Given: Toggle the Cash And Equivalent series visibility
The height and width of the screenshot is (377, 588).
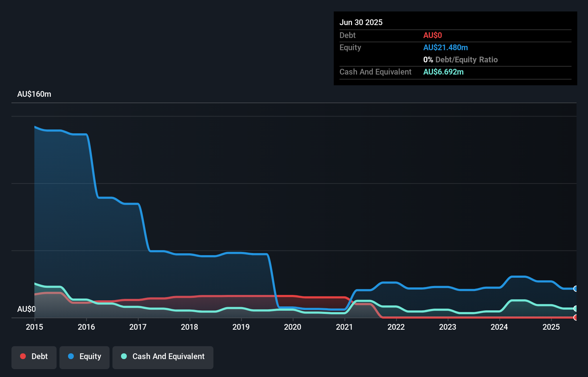Looking at the screenshot, I should coord(163,357).
